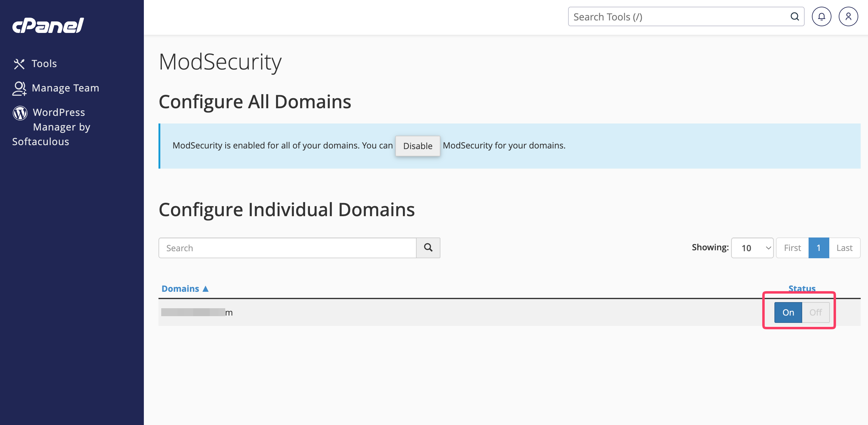The image size is (868, 425).
Task: Open WordPress Manager by Softaculous
Action: coord(51,127)
